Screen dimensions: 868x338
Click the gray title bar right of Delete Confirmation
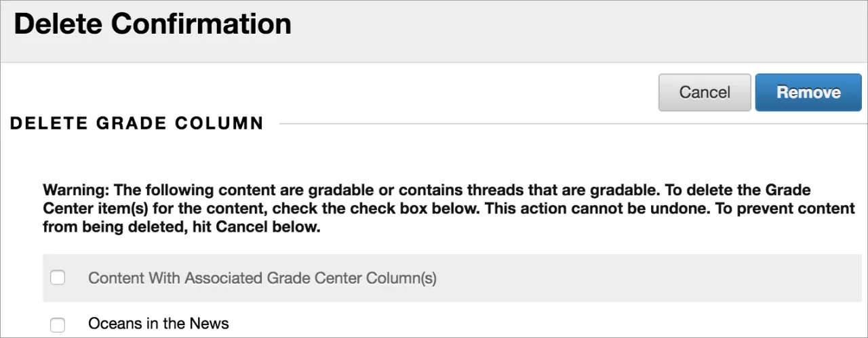click(x=576, y=30)
